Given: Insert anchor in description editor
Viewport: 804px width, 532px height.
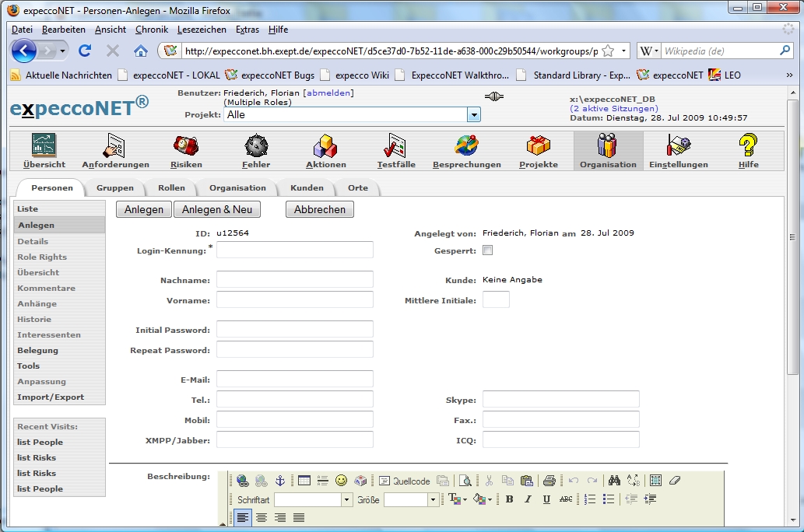Looking at the screenshot, I should point(281,481).
